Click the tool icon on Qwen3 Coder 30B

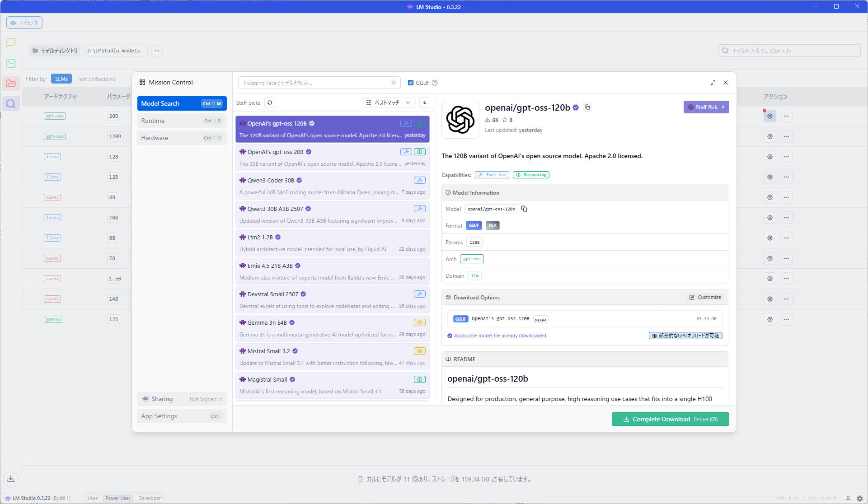tap(420, 180)
